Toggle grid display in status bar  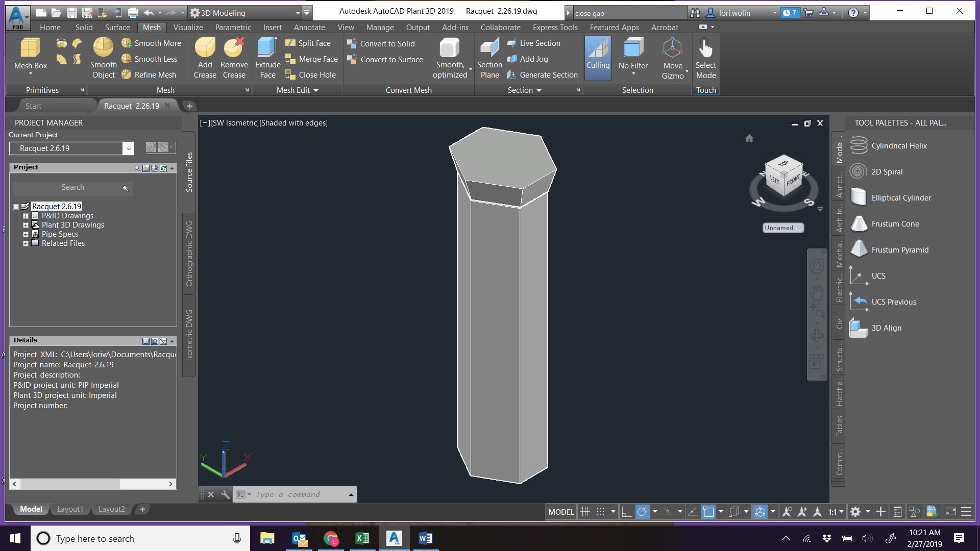[585, 512]
